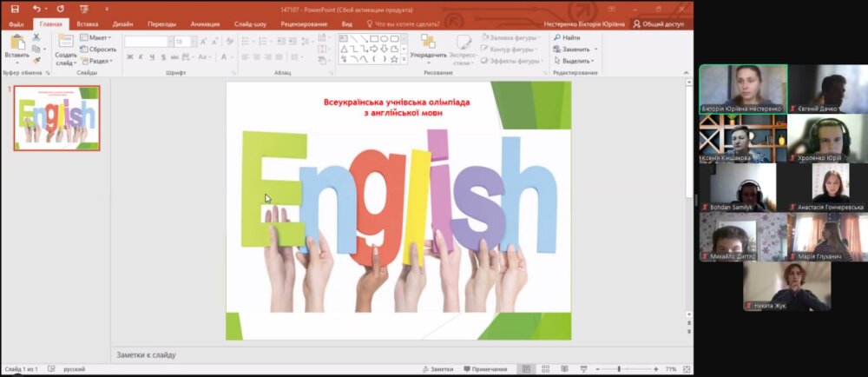Open Font dialog launcher in Шрифт group

[x=233, y=73]
